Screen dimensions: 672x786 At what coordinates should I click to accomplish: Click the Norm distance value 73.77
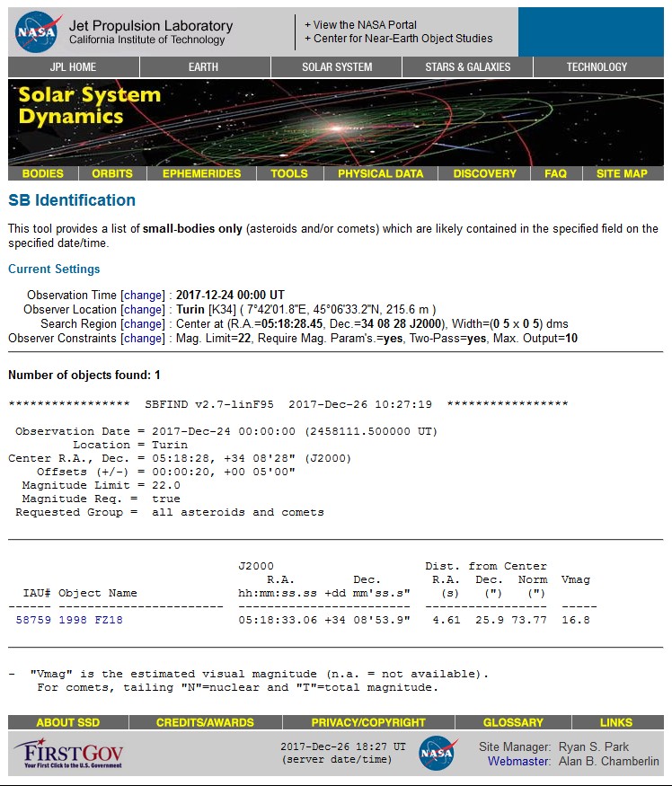pos(529,620)
